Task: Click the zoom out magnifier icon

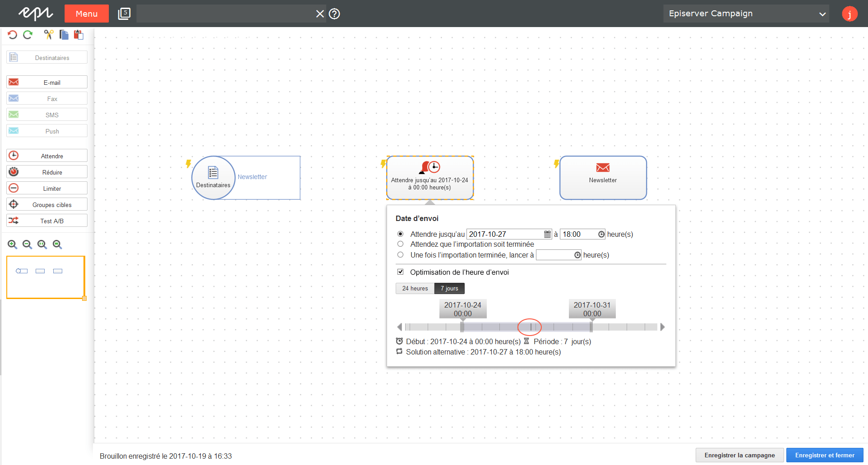Action: (28, 244)
